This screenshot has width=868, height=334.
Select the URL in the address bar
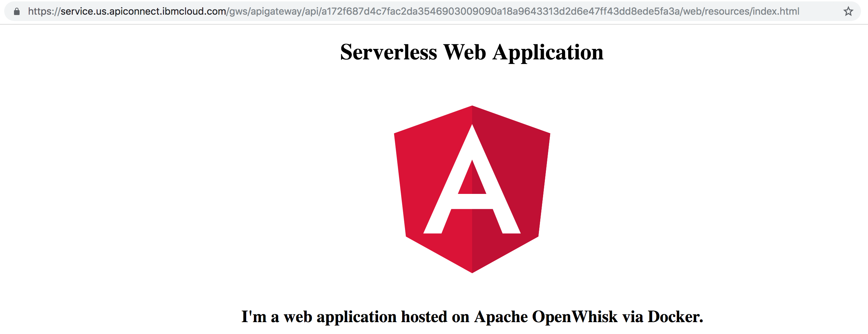pos(413,12)
